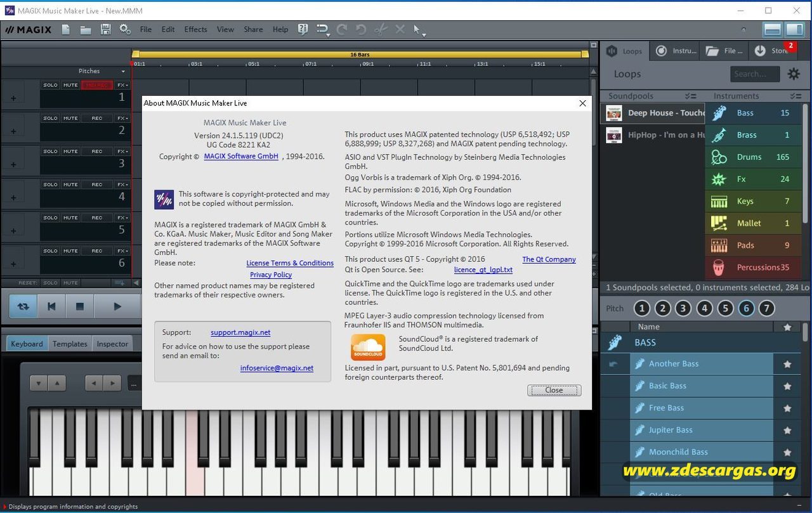812x513 pixels.
Task: Switch to the Loops tab
Action: click(x=624, y=51)
